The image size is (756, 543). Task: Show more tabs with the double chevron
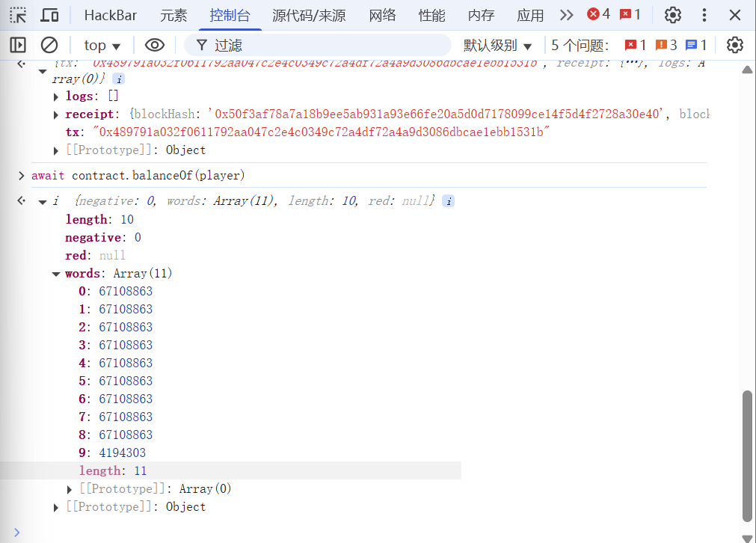click(567, 15)
